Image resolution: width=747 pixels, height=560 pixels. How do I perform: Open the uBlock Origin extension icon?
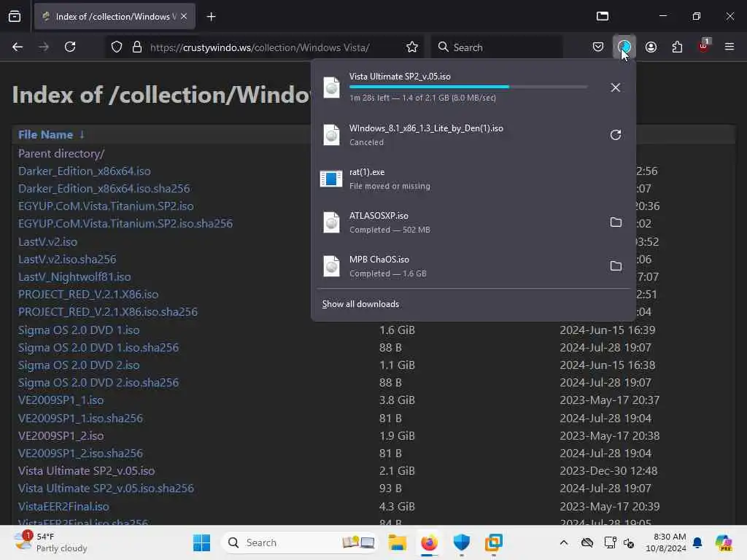pyautogui.click(x=704, y=46)
